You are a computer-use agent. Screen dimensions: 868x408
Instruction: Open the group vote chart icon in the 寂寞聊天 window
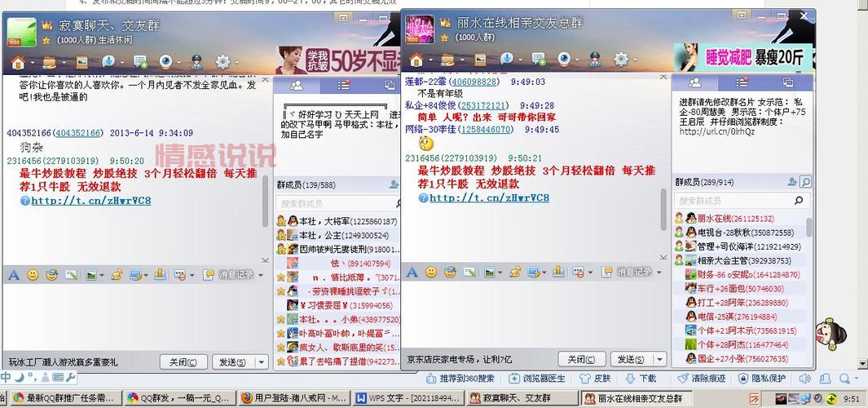[x=160, y=274]
